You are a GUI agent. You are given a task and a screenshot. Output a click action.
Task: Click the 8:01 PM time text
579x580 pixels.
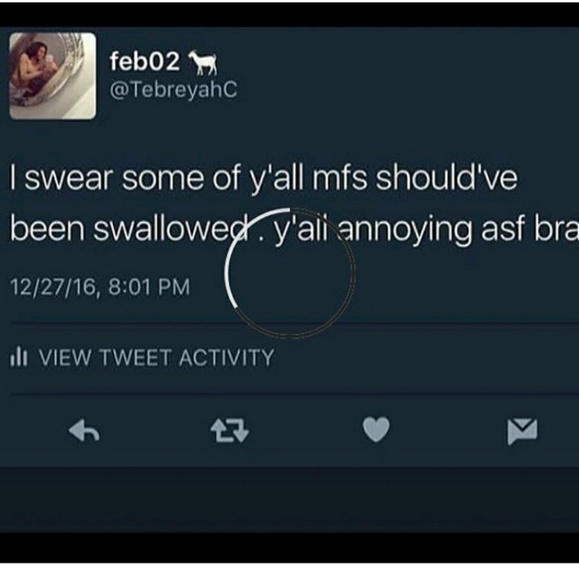pos(149,287)
